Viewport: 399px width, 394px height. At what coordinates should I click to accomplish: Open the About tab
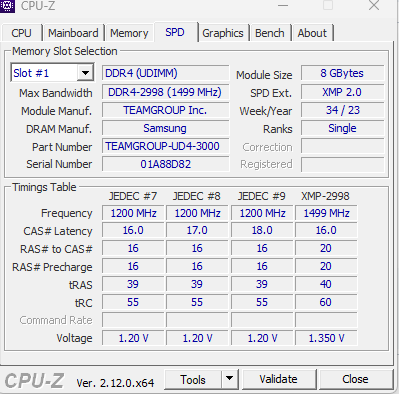[x=312, y=33]
